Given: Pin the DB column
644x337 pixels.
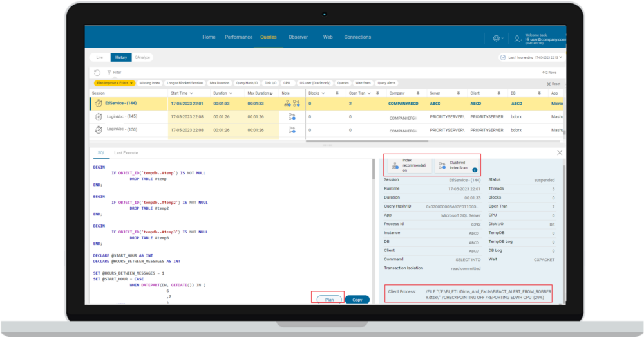Looking at the screenshot, I should click(539, 93).
